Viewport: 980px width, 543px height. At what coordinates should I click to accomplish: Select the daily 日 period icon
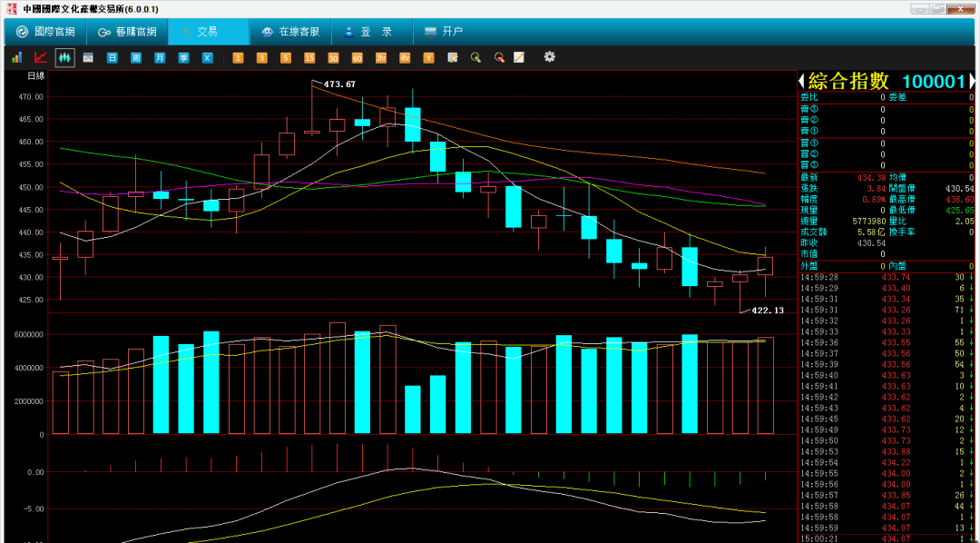point(112,57)
